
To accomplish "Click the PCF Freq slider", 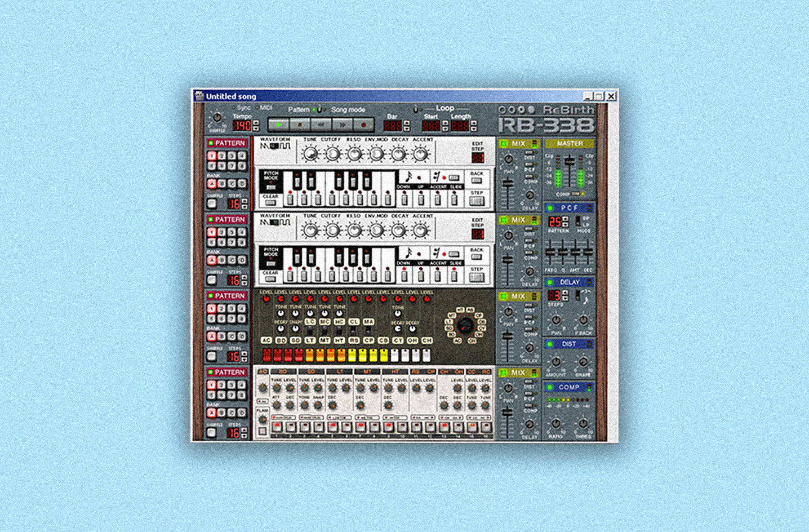I will [x=550, y=253].
